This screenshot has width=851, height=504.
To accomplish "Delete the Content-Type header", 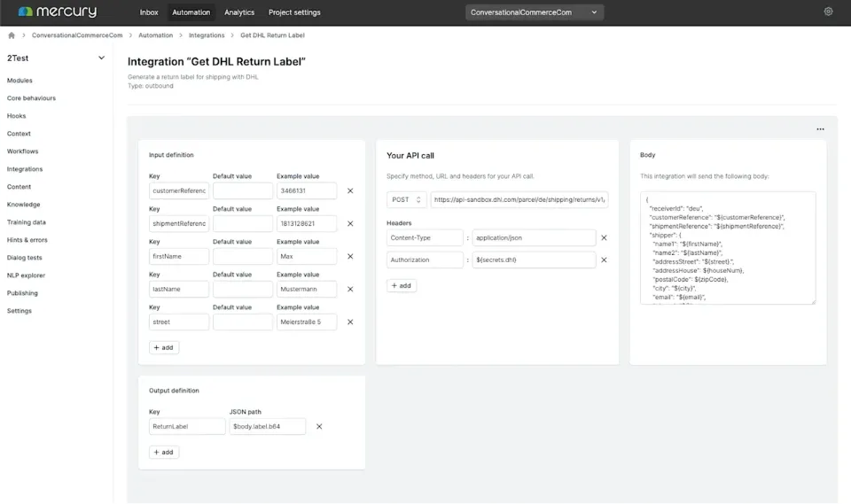I will click(x=604, y=237).
